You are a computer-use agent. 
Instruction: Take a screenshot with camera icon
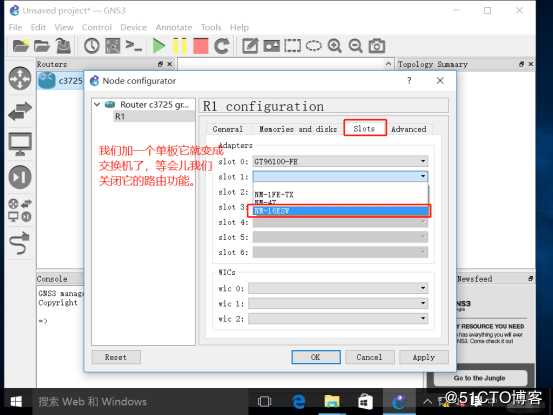pos(377,46)
